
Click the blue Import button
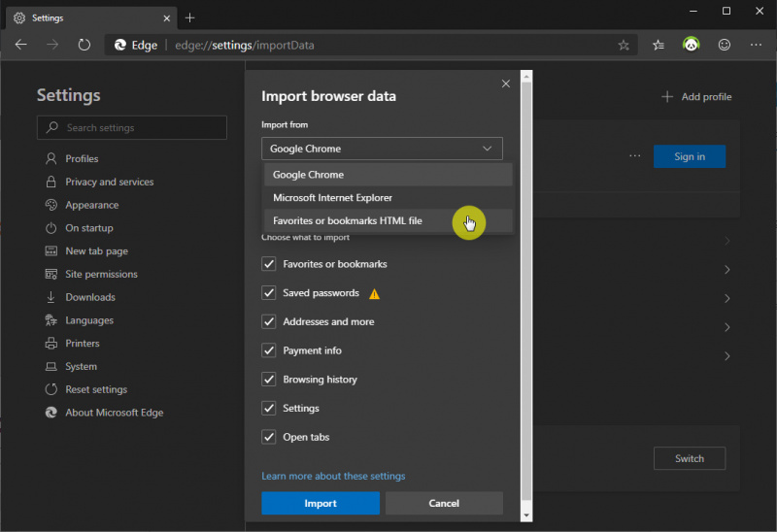(x=321, y=503)
